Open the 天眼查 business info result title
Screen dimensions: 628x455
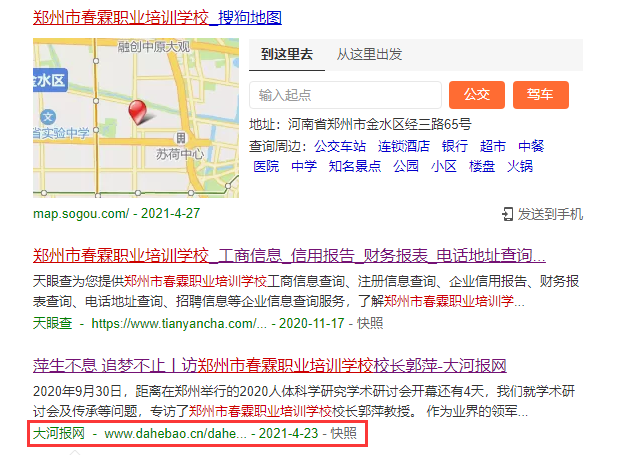[x=289, y=256]
